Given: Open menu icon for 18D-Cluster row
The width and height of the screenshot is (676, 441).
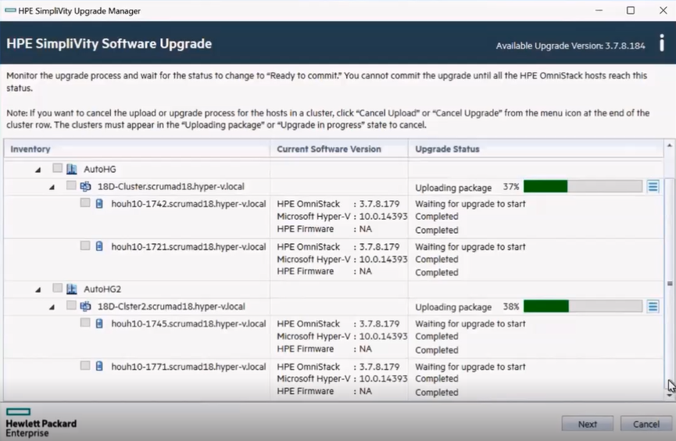Looking at the screenshot, I should click(x=653, y=186).
